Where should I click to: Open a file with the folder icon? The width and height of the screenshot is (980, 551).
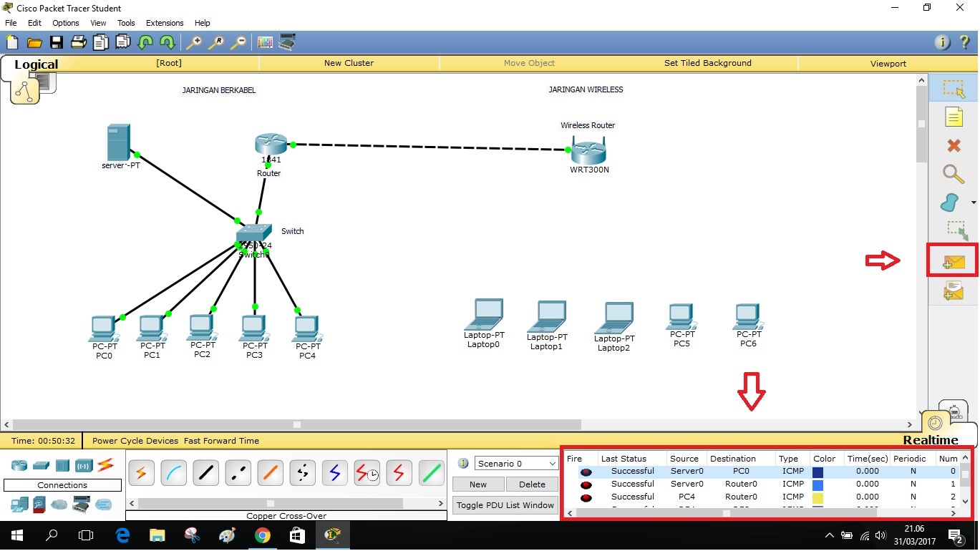[x=34, y=42]
